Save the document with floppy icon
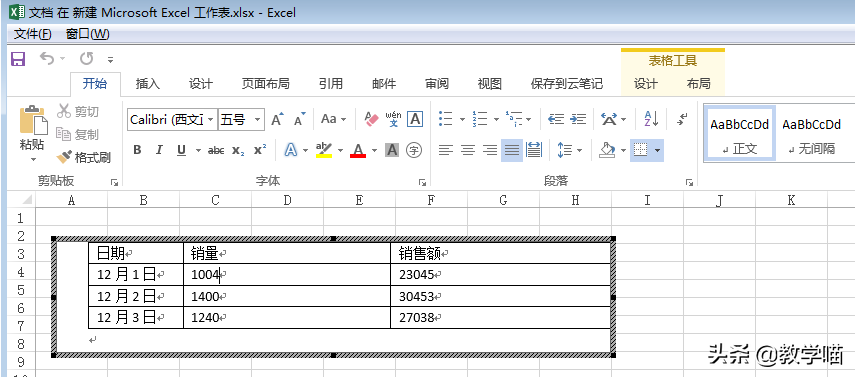 click(x=18, y=58)
